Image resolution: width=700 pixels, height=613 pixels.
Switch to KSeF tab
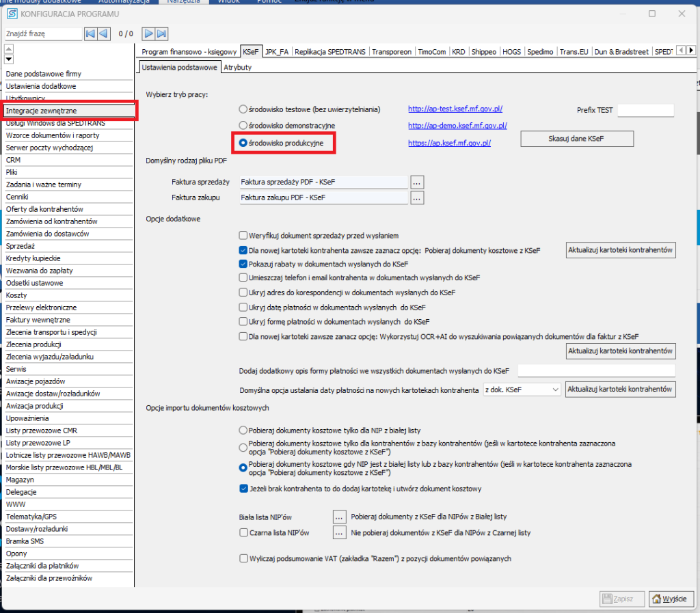pos(250,52)
